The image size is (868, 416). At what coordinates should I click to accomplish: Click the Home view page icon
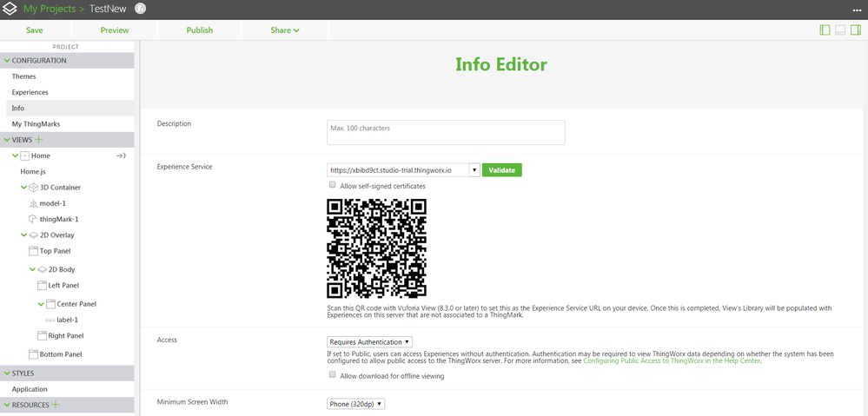[25, 156]
